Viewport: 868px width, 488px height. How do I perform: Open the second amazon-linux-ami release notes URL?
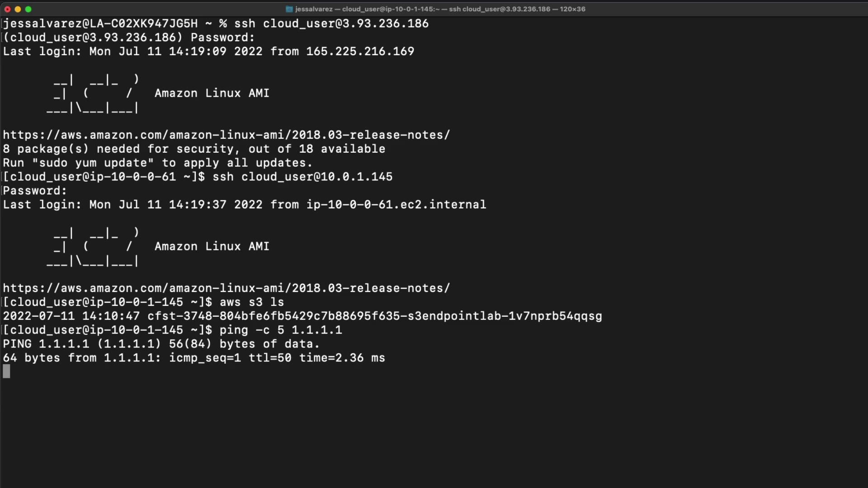tap(226, 288)
